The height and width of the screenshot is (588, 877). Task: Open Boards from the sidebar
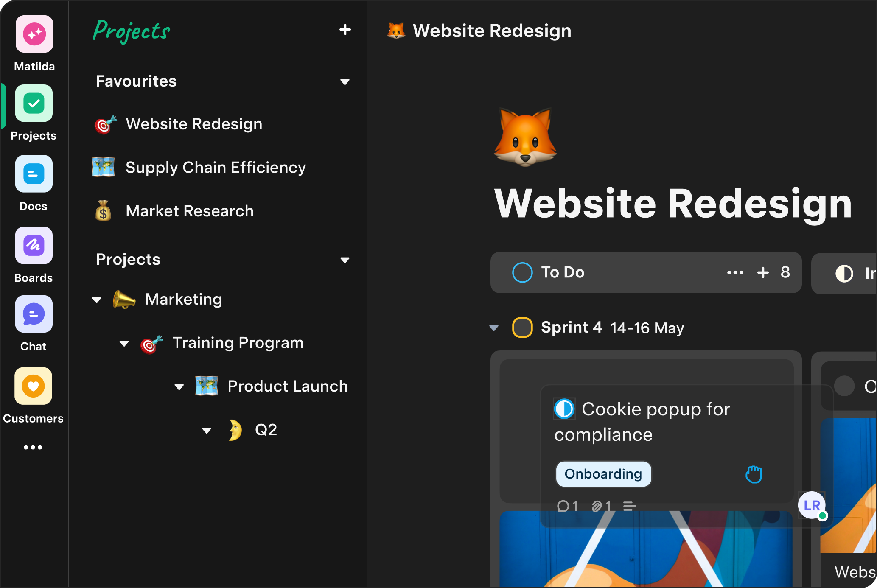pyautogui.click(x=34, y=246)
